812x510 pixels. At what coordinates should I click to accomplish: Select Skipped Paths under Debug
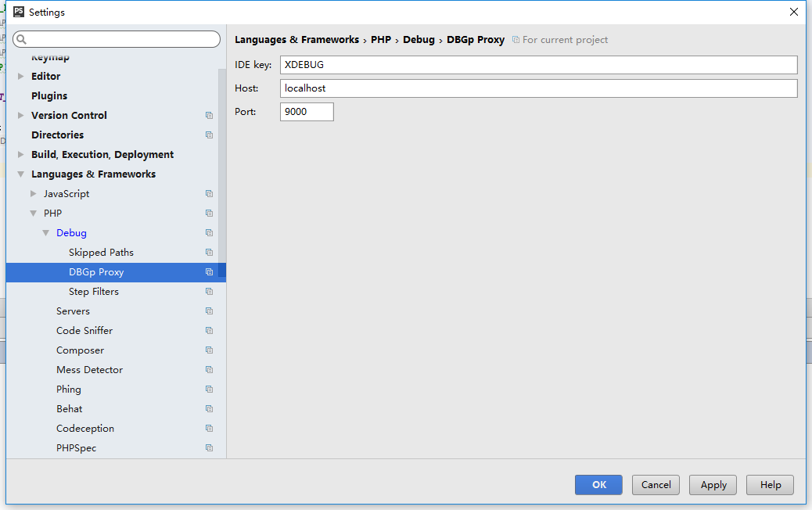pos(101,253)
